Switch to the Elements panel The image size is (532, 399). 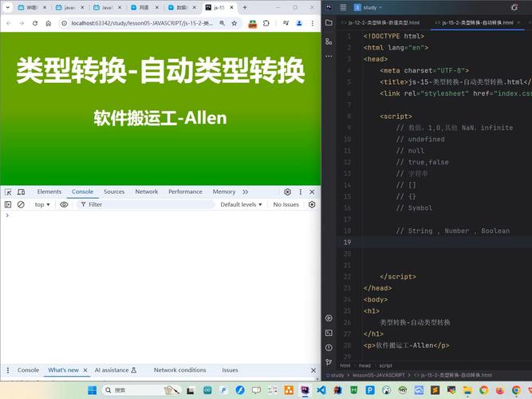(x=49, y=192)
